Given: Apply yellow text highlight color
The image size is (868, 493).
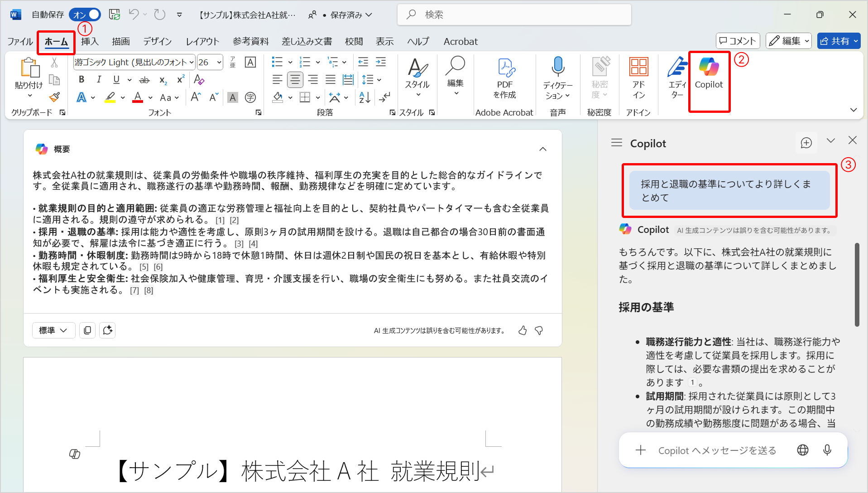Looking at the screenshot, I should [110, 97].
